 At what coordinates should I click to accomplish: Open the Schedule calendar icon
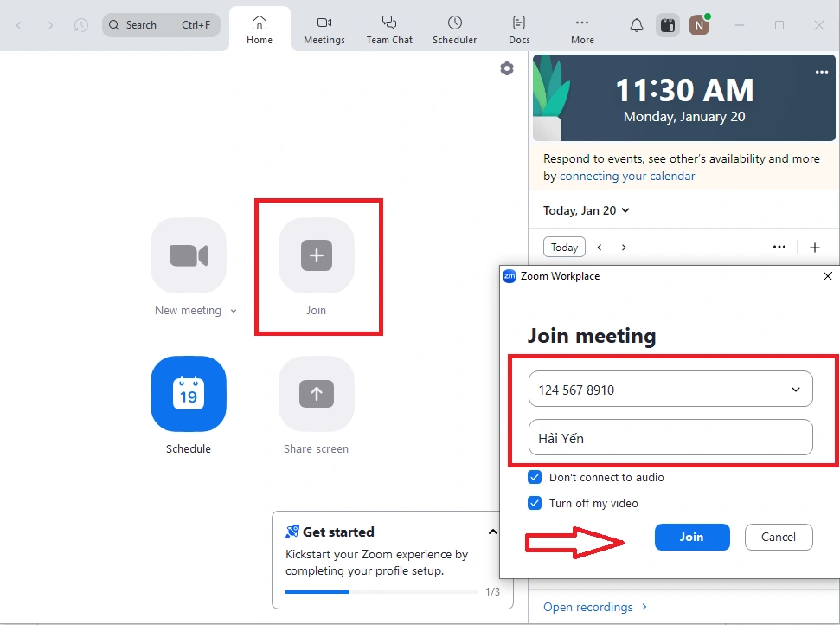click(189, 394)
